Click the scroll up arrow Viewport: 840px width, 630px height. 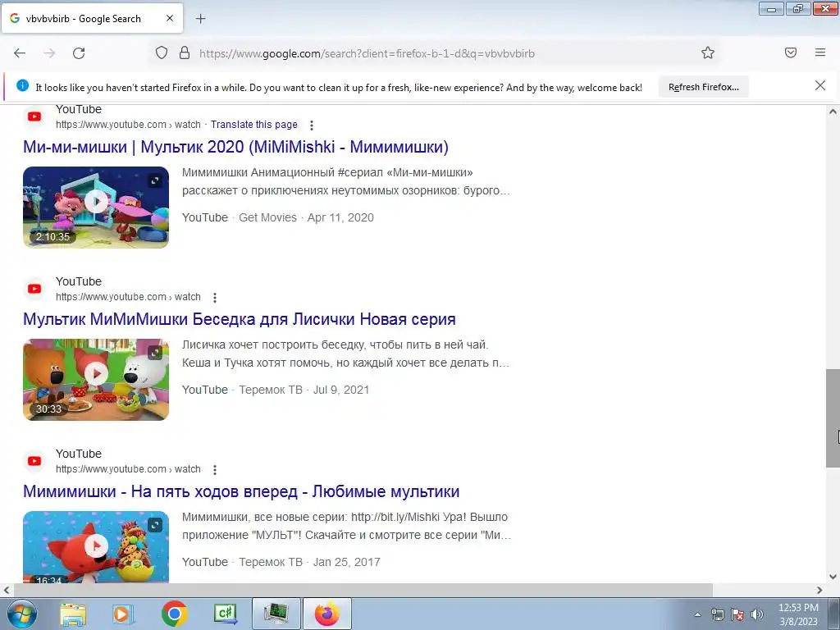[x=833, y=112]
